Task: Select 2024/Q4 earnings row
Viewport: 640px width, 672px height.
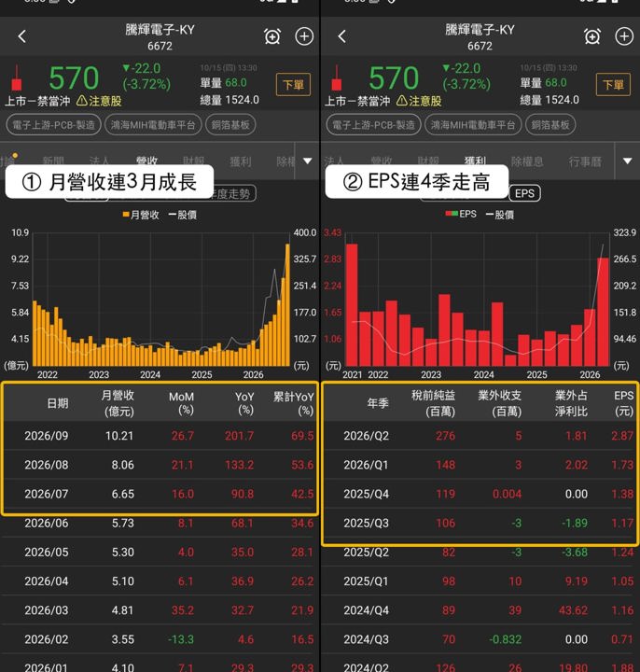Action: point(480,610)
